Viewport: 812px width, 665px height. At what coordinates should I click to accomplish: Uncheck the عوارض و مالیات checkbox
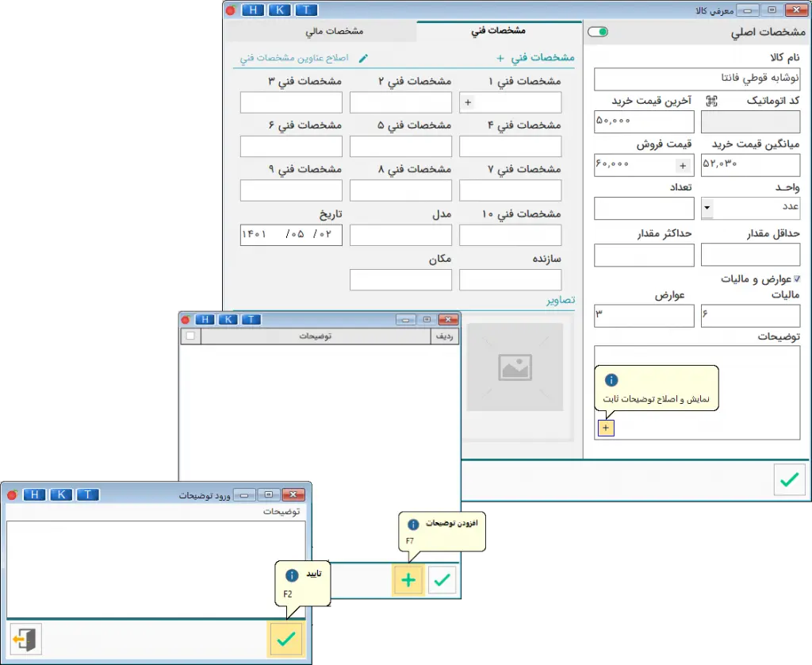(797, 279)
